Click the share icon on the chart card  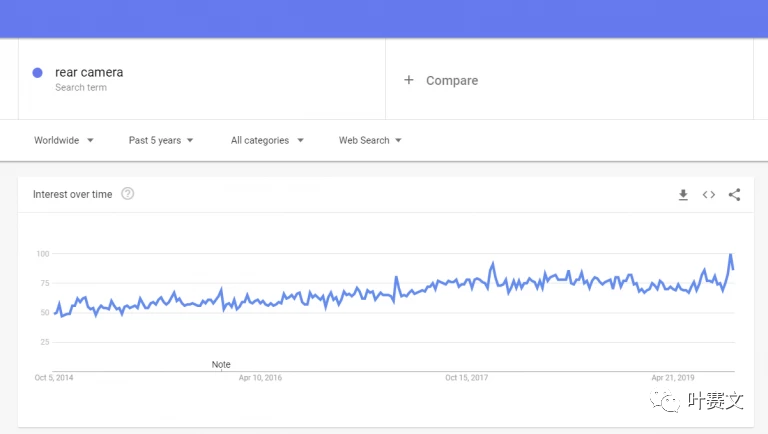(x=734, y=195)
